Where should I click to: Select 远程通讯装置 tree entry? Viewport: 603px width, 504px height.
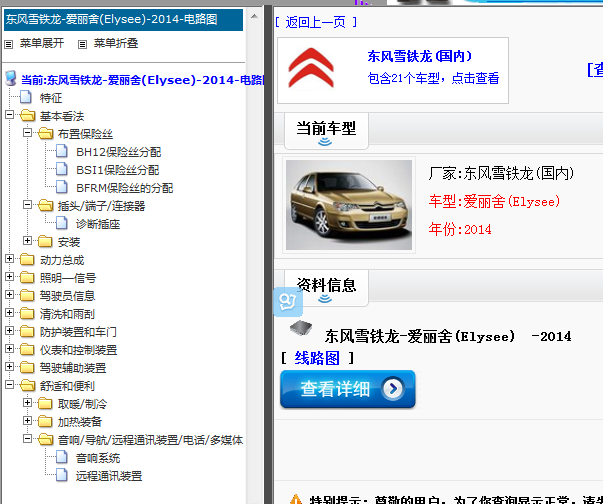point(109,476)
